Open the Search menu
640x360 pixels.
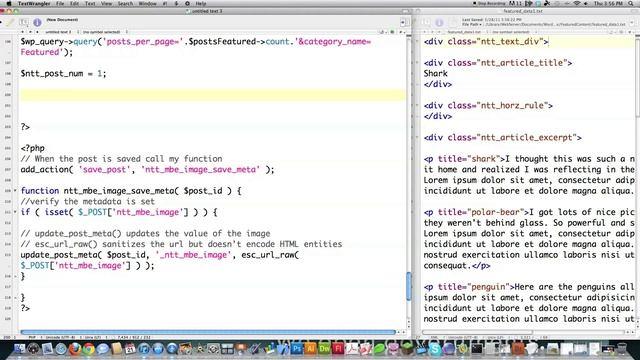click(125, 3)
